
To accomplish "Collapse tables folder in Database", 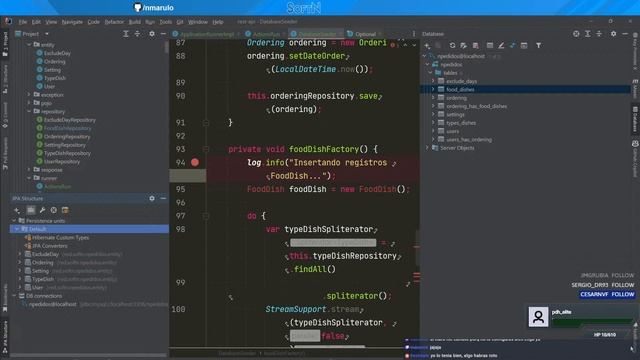I will 430,73.
